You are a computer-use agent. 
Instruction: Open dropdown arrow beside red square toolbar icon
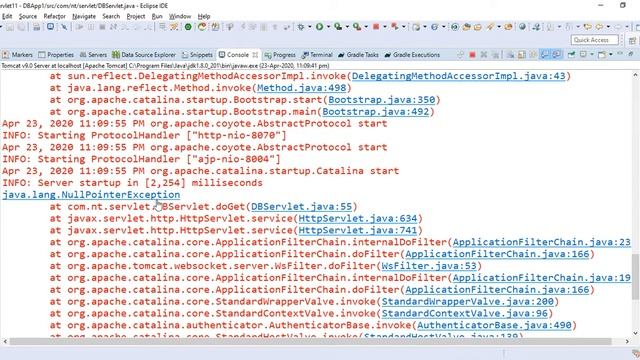(x=384, y=27)
